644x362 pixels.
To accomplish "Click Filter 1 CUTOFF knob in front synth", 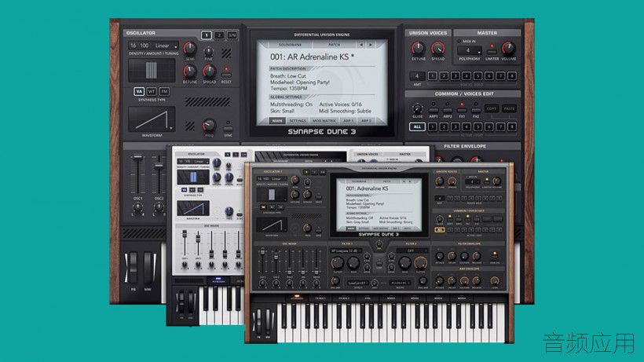I will tap(338, 263).
